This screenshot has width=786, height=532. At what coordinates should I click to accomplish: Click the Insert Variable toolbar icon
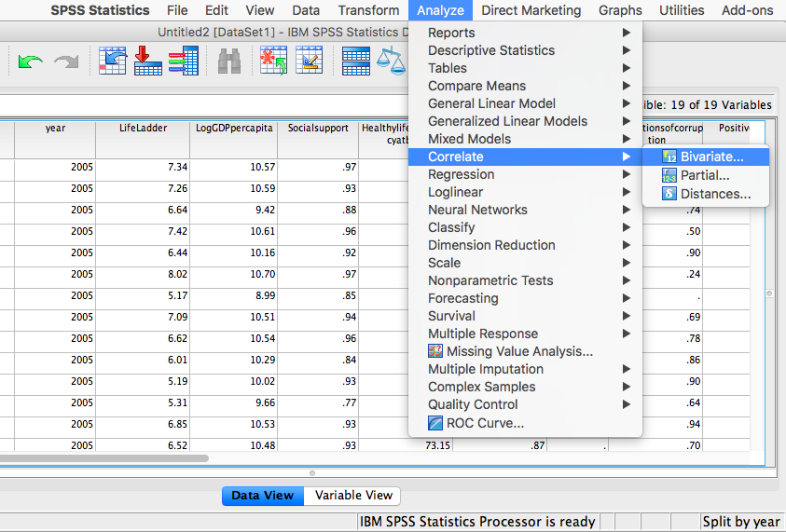coord(309,61)
